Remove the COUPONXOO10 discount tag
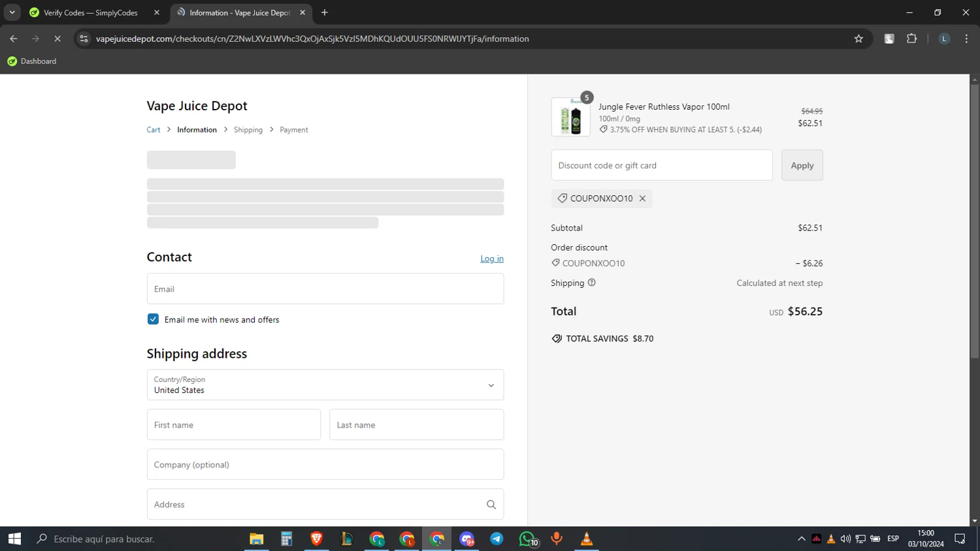Viewport: 980px width, 551px height. pyautogui.click(x=642, y=198)
